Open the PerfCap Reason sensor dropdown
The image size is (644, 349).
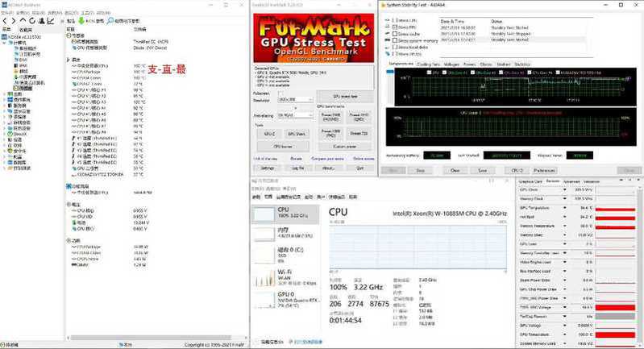(565, 317)
